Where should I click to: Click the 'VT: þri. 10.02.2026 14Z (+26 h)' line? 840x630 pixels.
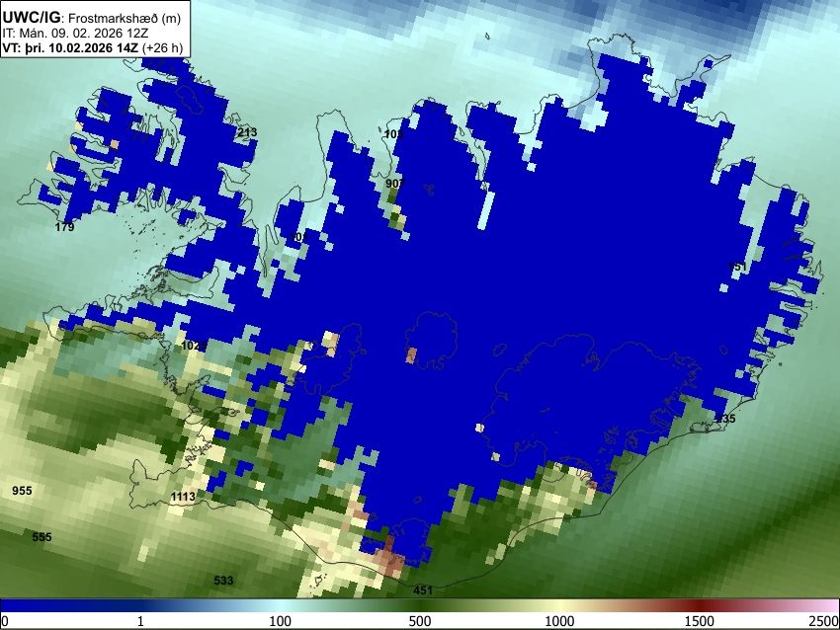[x=92, y=47]
